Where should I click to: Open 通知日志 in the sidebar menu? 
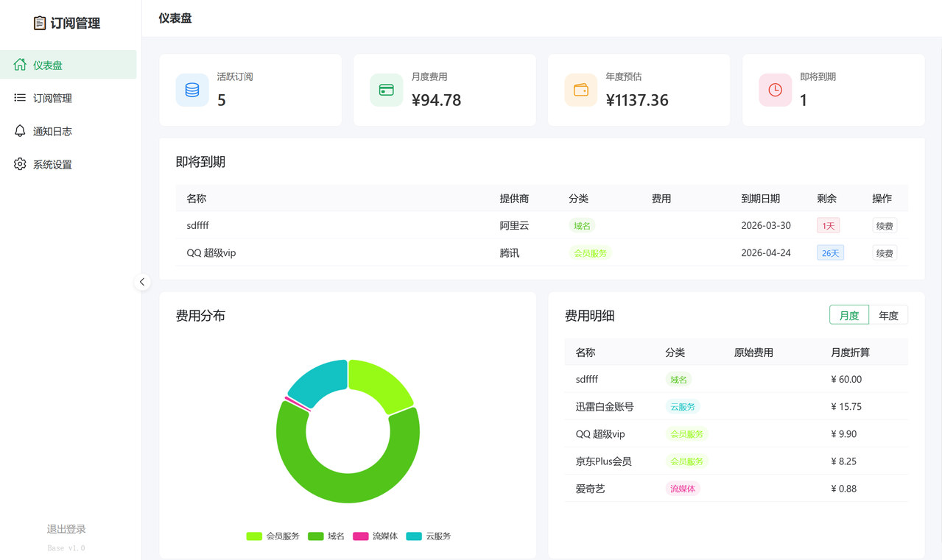click(68, 131)
